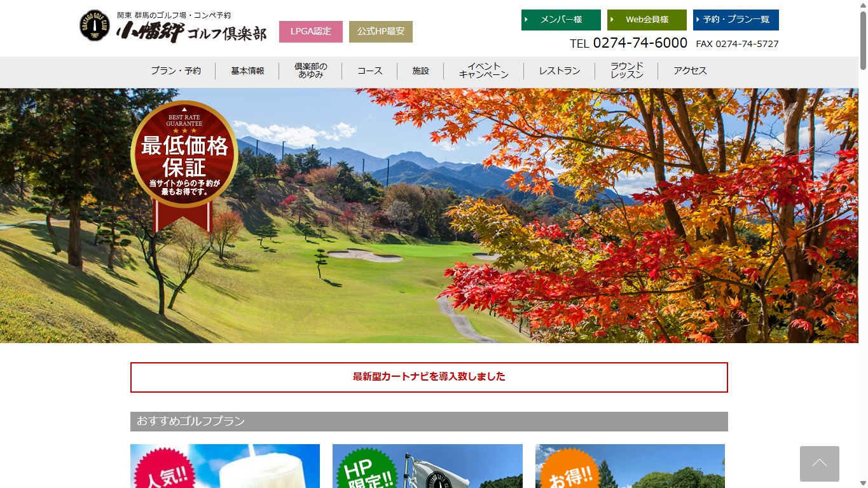The width and height of the screenshot is (868, 488).
Task: Click the FAX 0274-74-5727 text
Action: [738, 44]
